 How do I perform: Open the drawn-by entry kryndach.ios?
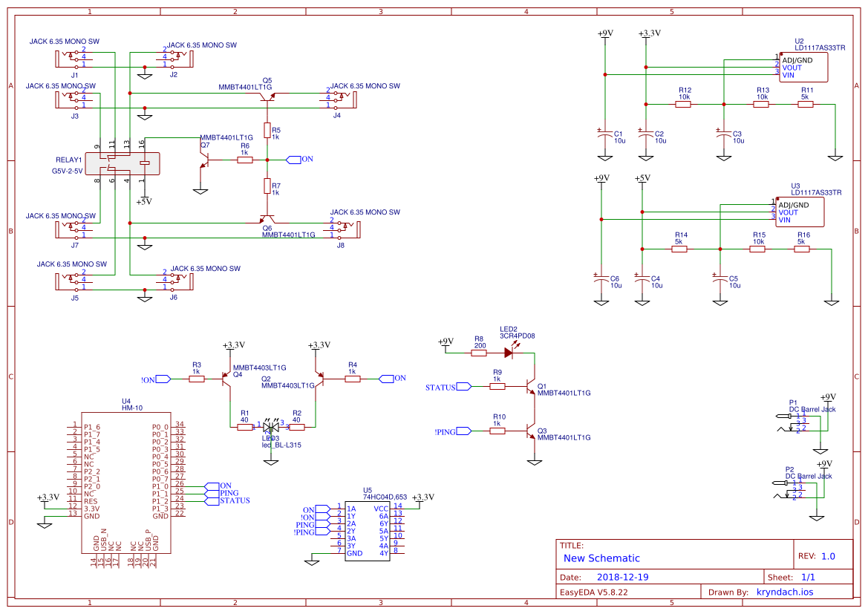click(783, 592)
